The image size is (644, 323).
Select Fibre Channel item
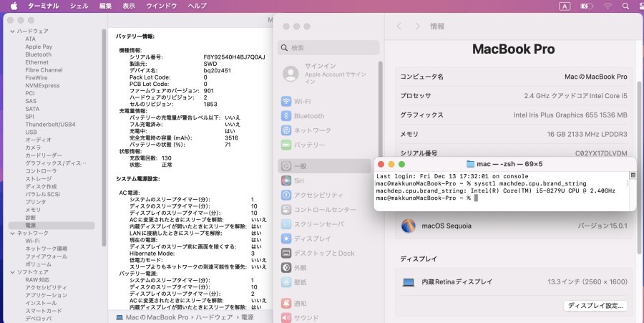pos(44,70)
